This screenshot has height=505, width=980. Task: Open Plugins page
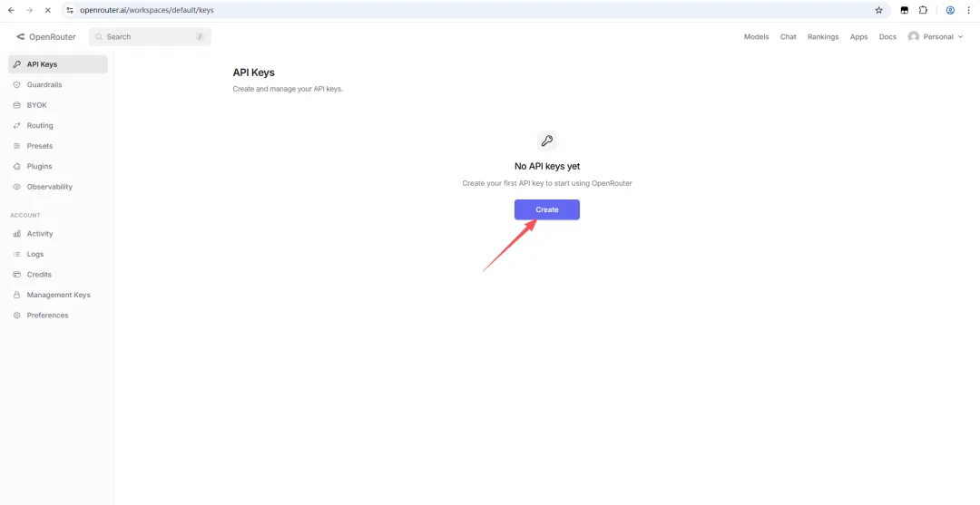[x=57, y=167]
